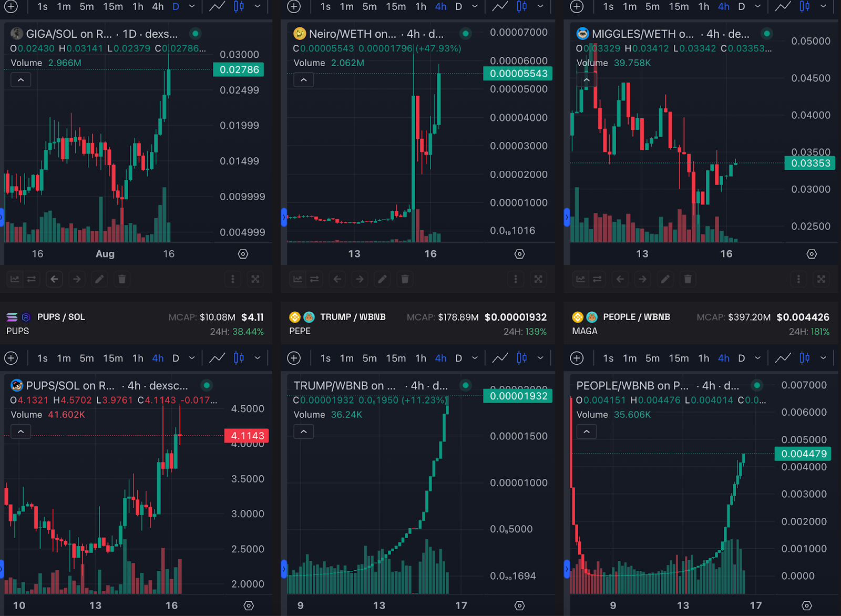Open timeframe dropdown chevron on TRUMP/WBNB toolbar
This screenshot has width=841, height=616.
[x=475, y=358]
